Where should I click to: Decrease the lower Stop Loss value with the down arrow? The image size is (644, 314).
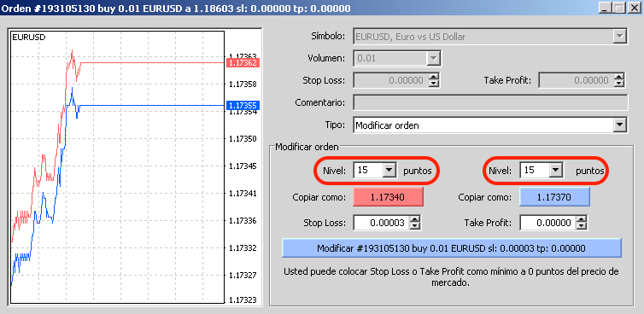point(415,226)
